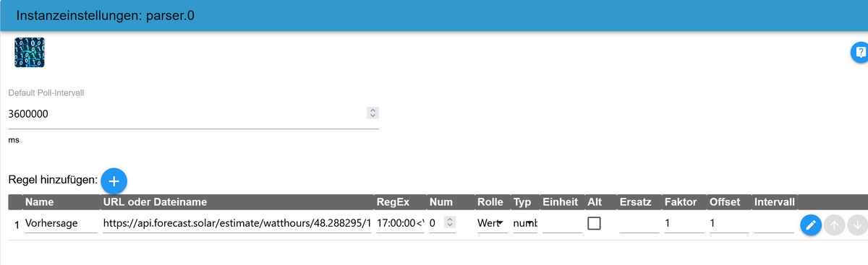Toggle the Alt checkbox for Vorhersage
The width and height of the screenshot is (868, 265).
[595, 225]
